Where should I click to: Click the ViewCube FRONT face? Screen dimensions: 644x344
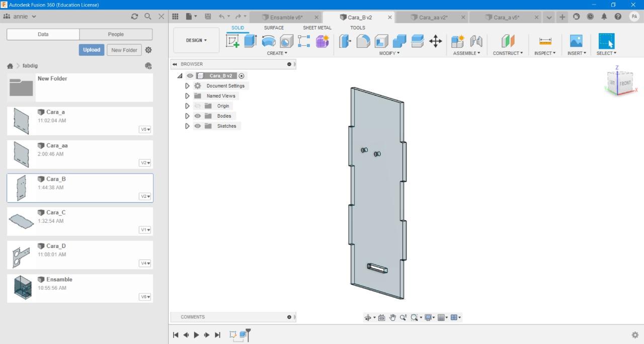tap(625, 83)
